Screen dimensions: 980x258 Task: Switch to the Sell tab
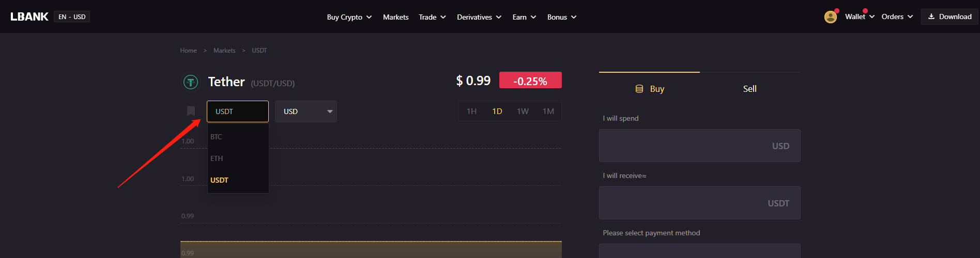point(750,89)
